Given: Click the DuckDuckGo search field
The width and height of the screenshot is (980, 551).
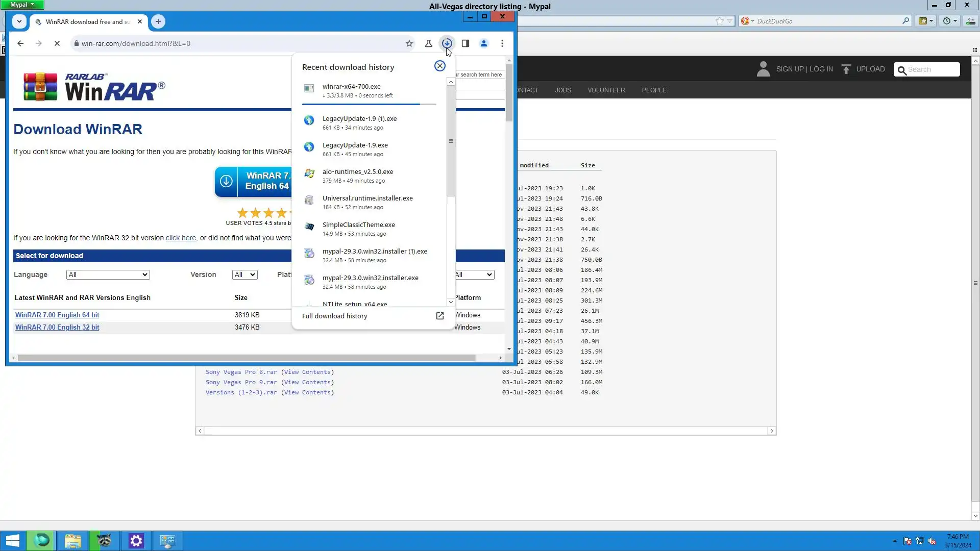Looking at the screenshot, I should point(827,21).
